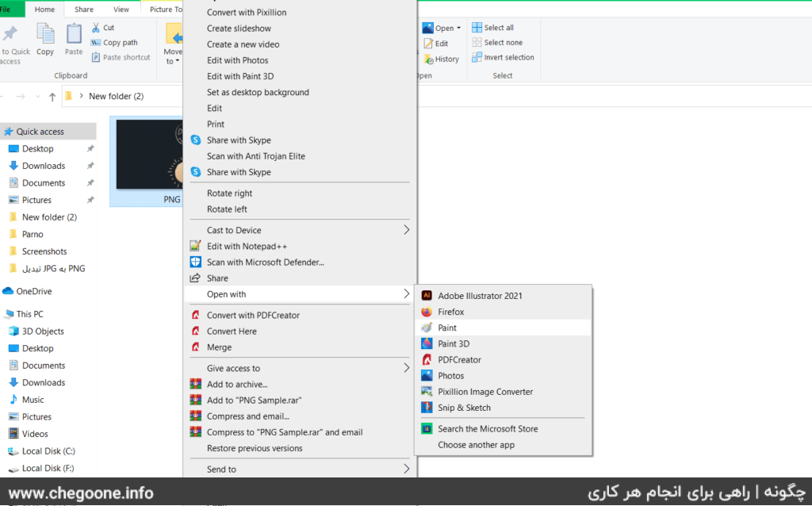Switch to the View ribbon tab
Viewport: 812px width, 506px height.
121,10
